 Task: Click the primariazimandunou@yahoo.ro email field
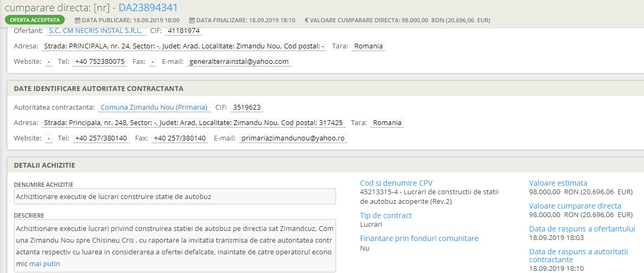(x=292, y=138)
